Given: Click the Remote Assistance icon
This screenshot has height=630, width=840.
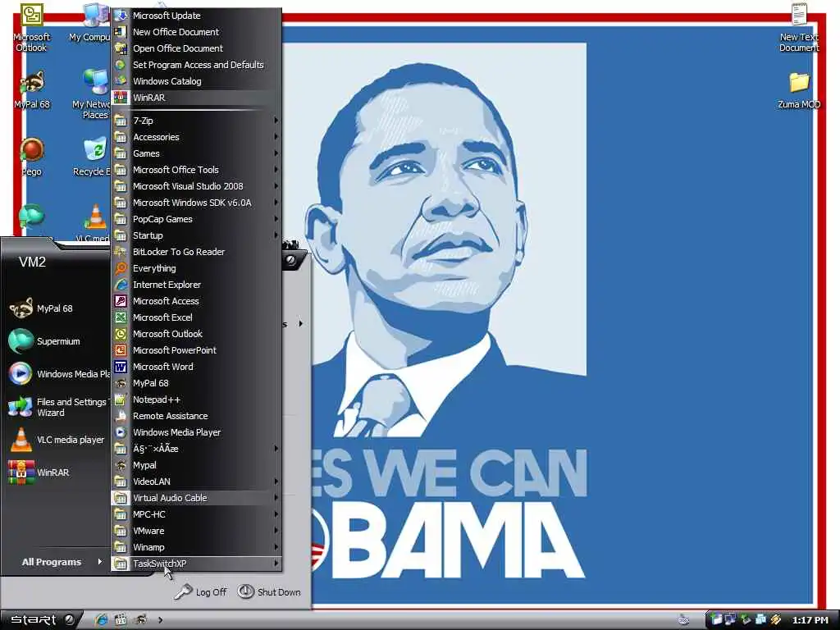Looking at the screenshot, I should click(121, 416).
